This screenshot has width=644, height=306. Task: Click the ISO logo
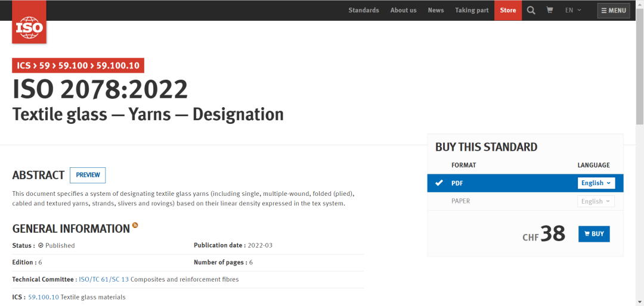click(x=29, y=27)
